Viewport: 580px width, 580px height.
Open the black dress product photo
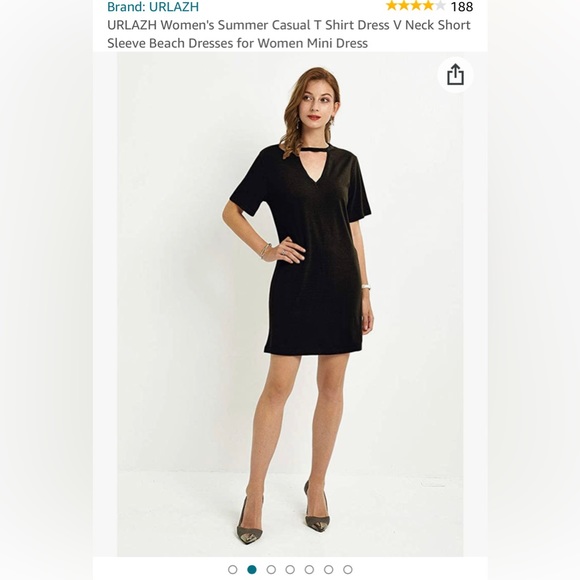[290, 304]
